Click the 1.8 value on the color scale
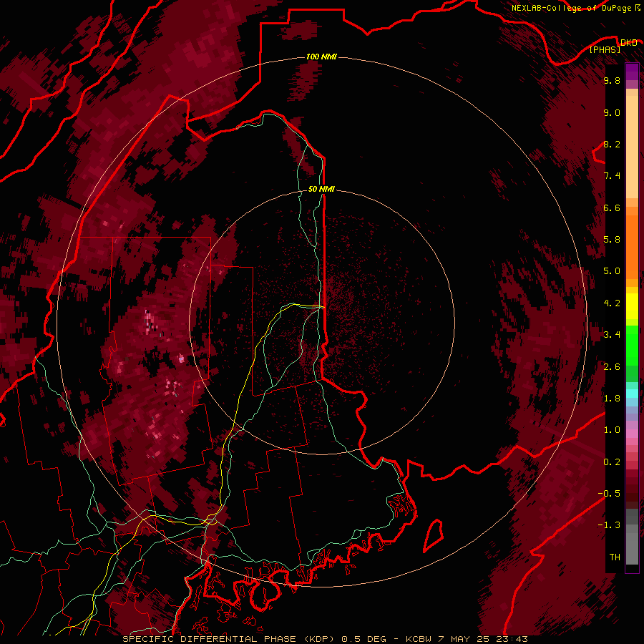 click(x=612, y=399)
